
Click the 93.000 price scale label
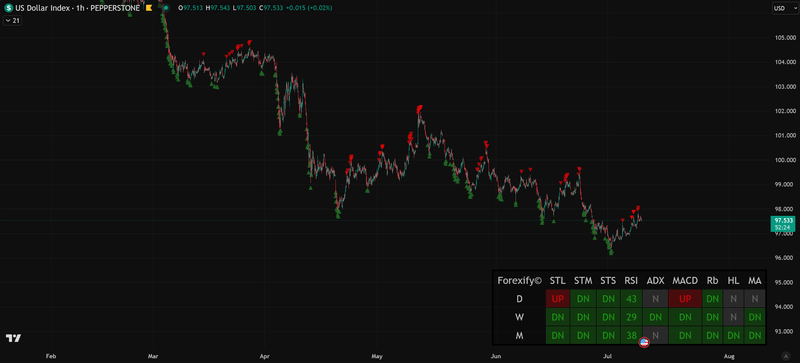[785, 331]
